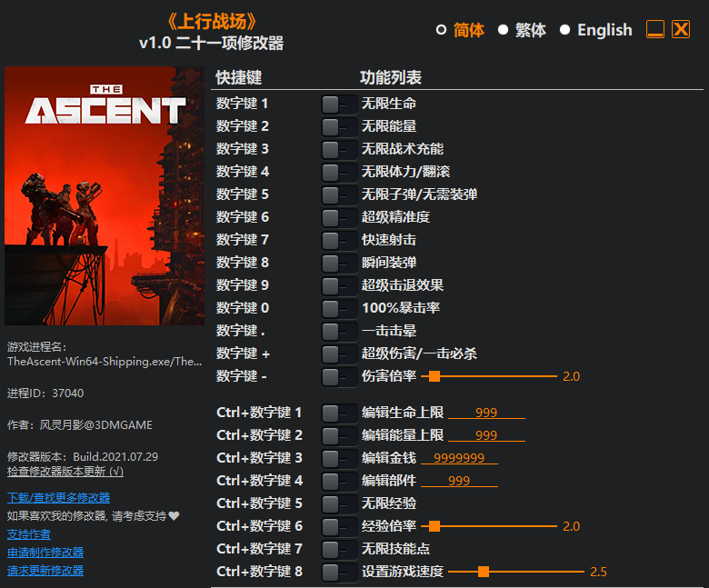Click the 编辑生命上限 input field
The image size is (709, 588).
pos(486,413)
